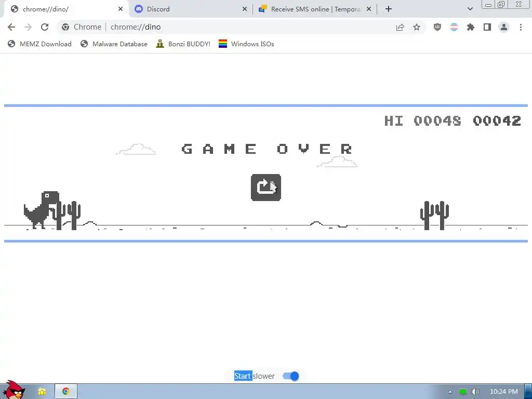Open the taskbar file explorer icon
The width and height of the screenshot is (532, 399).
coord(42,392)
